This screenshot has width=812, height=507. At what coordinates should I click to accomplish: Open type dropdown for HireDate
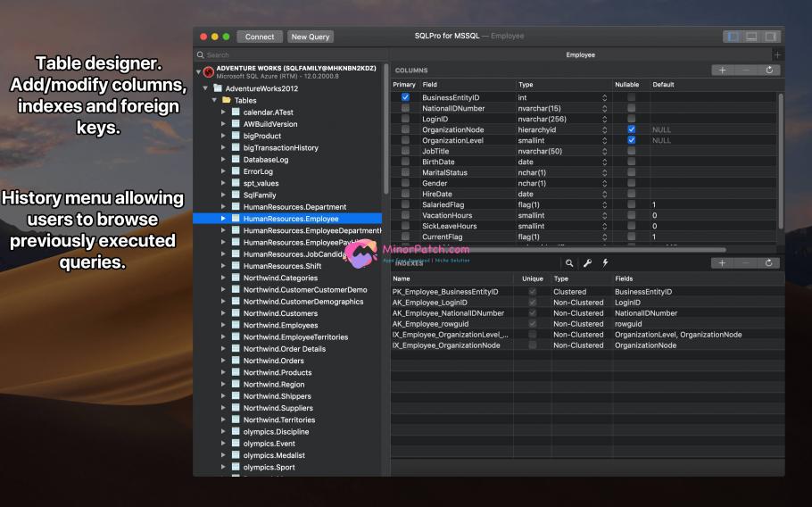pos(604,194)
